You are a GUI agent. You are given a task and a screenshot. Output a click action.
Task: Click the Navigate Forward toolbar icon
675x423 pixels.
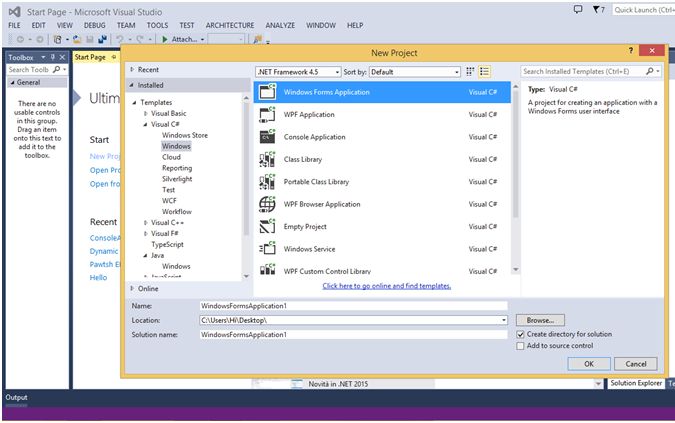[x=39, y=39]
